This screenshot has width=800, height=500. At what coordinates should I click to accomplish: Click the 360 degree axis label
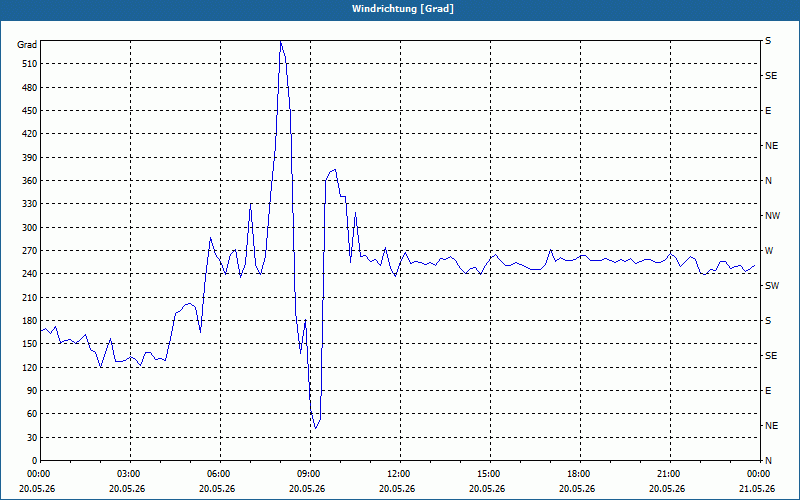pos(30,181)
